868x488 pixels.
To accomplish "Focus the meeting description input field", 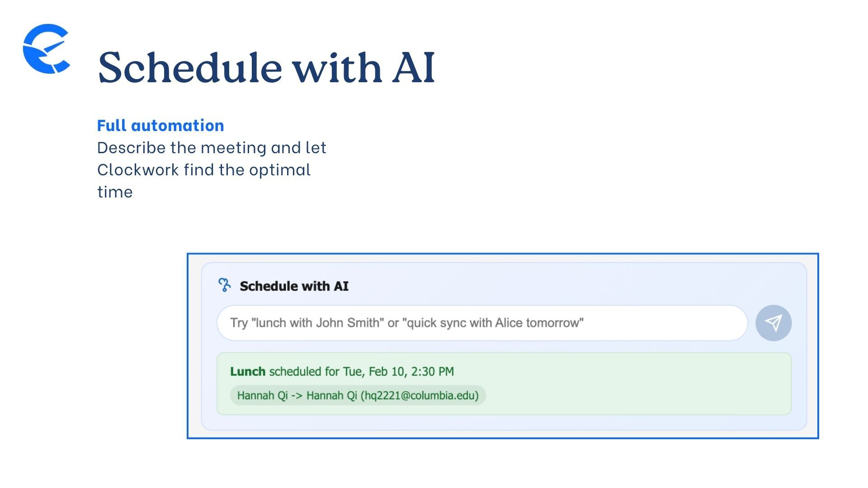I will pyautogui.click(x=481, y=323).
